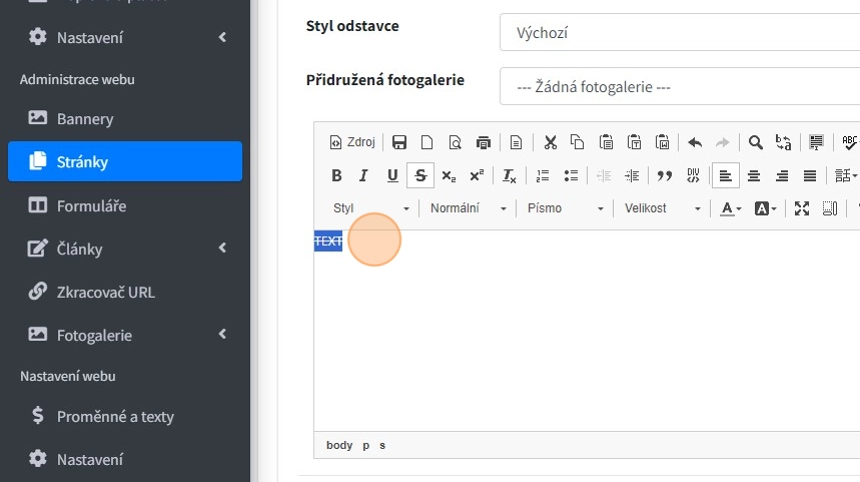Click the Save icon in editor toolbar
The width and height of the screenshot is (860, 482).
pos(399,142)
